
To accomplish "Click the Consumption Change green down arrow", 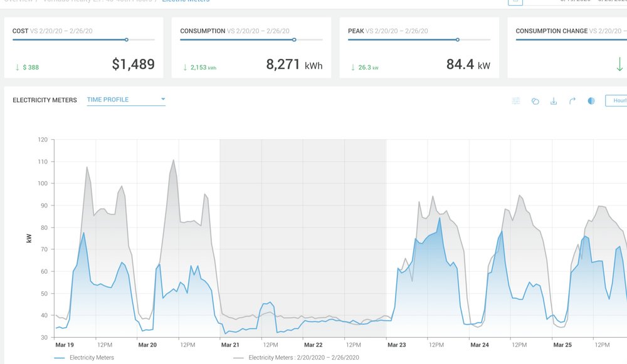I will tap(619, 65).
